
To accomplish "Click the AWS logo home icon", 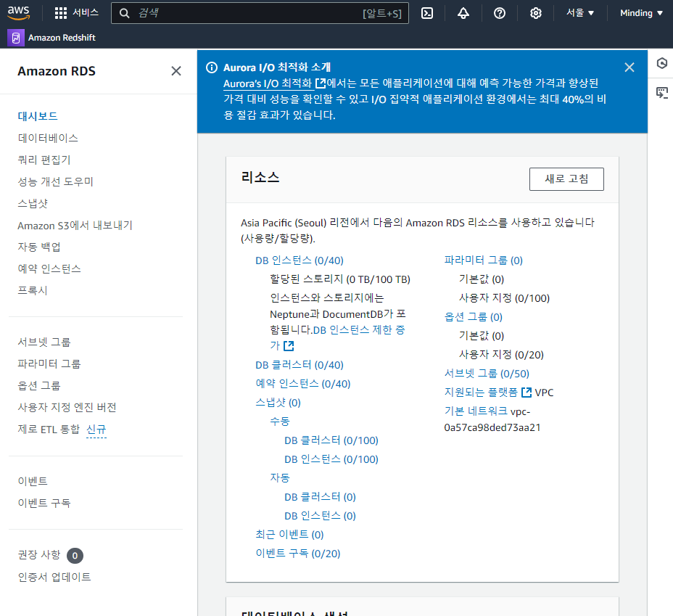I will point(18,13).
